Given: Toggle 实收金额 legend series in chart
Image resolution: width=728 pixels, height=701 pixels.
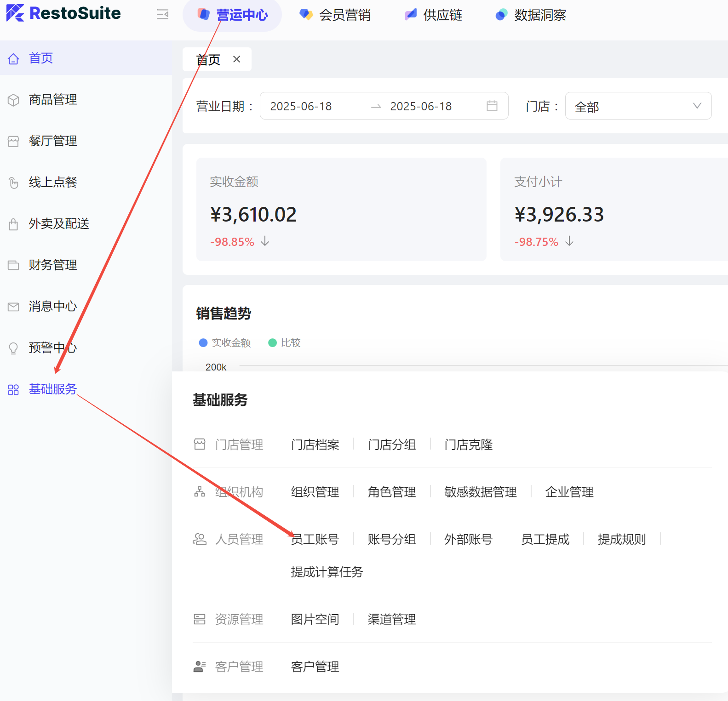Looking at the screenshot, I should 225,342.
